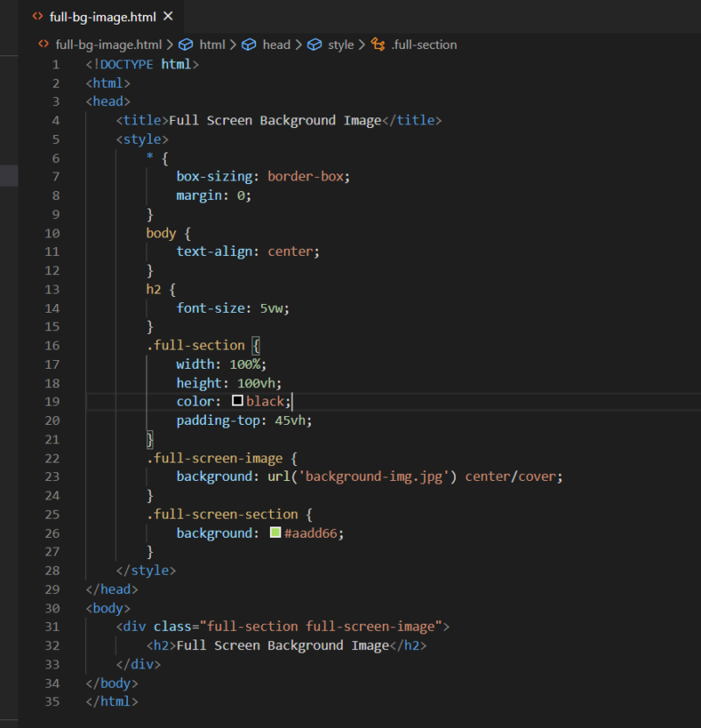Expand the "head" breadcrumb label

point(276,45)
